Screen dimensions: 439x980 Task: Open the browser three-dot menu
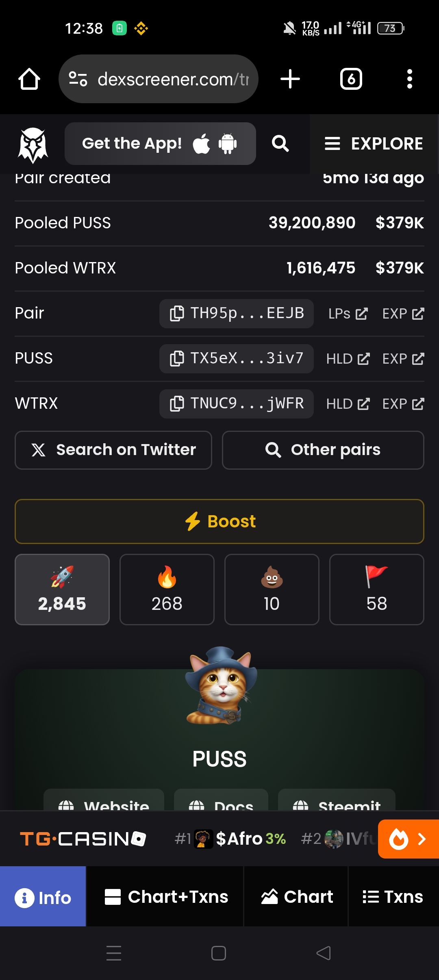pyautogui.click(x=409, y=79)
